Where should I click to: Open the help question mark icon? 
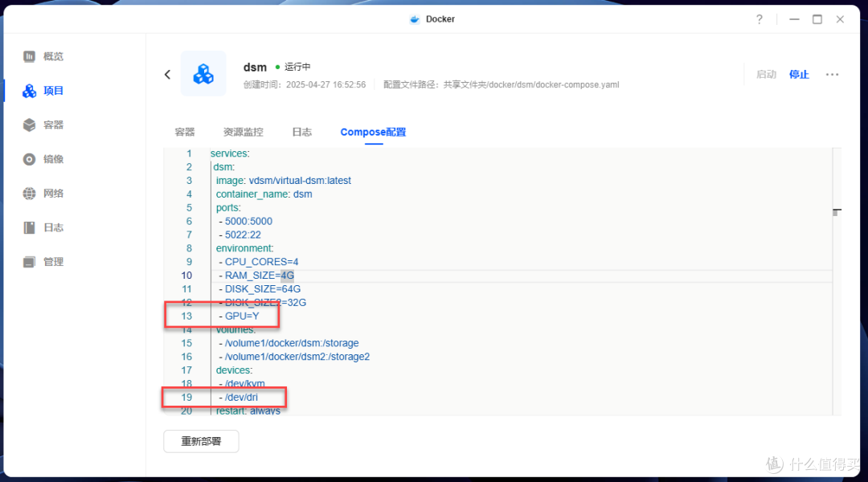[x=759, y=18]
